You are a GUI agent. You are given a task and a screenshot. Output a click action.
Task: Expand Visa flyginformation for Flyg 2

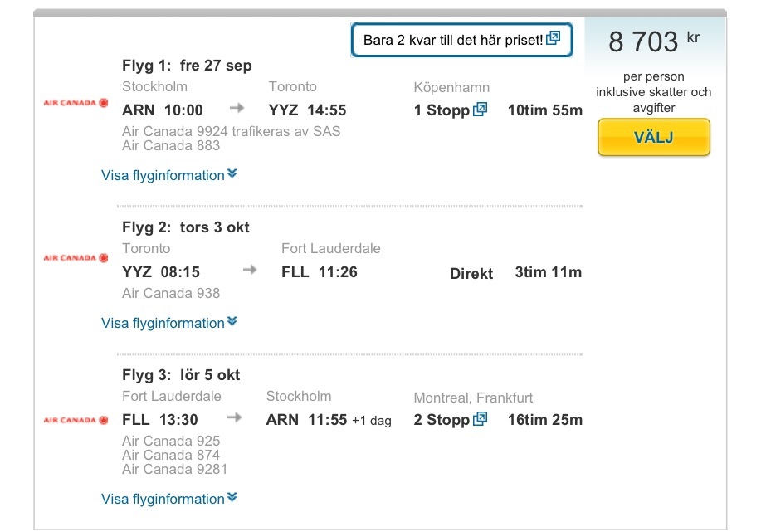pos(169,323)
